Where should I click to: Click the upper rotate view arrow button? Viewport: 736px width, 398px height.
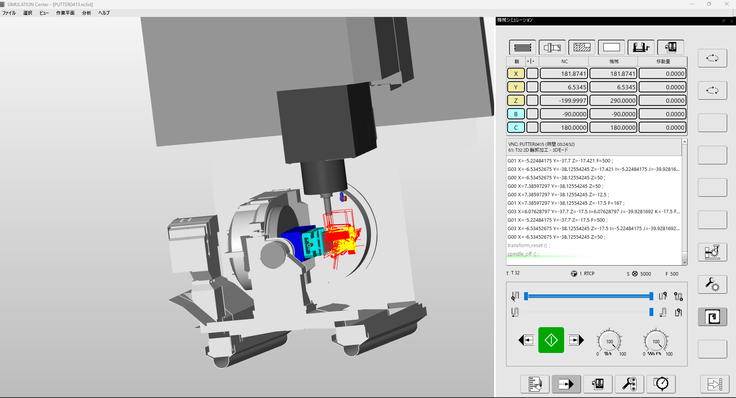pyautogui.click(x=712, y=58)
